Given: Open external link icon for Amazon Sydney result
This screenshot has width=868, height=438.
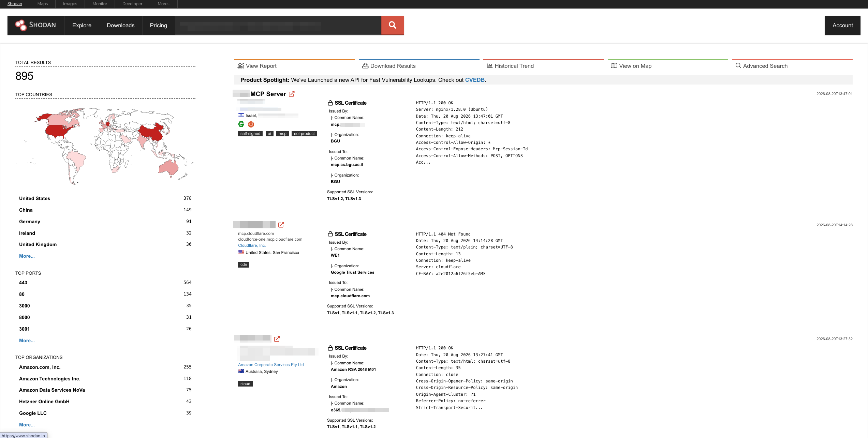Looking at the screenshot, I should (277, 339).
